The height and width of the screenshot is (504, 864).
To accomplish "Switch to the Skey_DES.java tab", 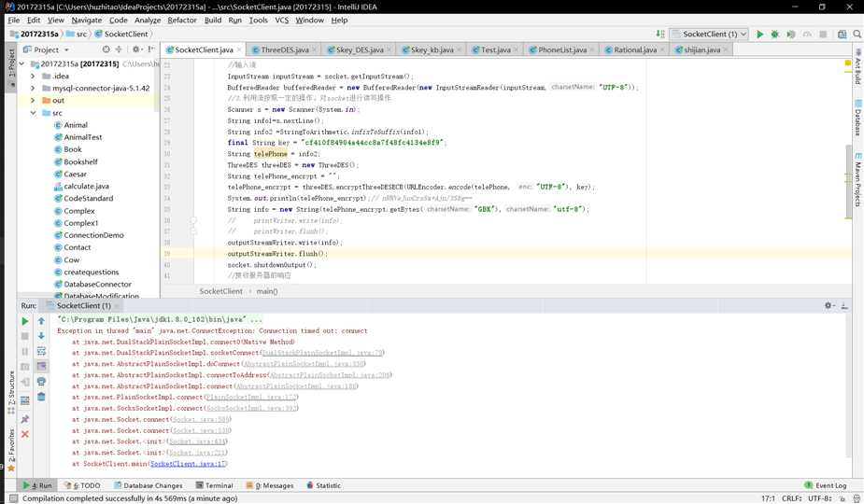I will point(360,49).
